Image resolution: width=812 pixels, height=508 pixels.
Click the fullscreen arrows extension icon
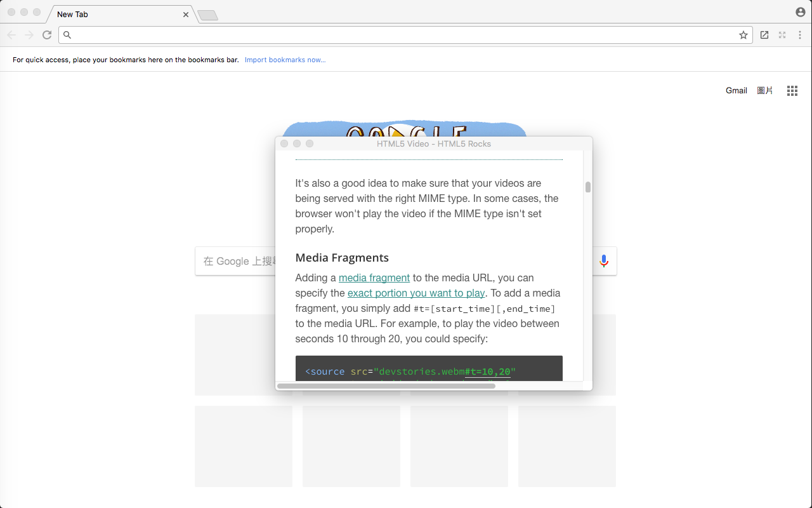click(782, 35)
